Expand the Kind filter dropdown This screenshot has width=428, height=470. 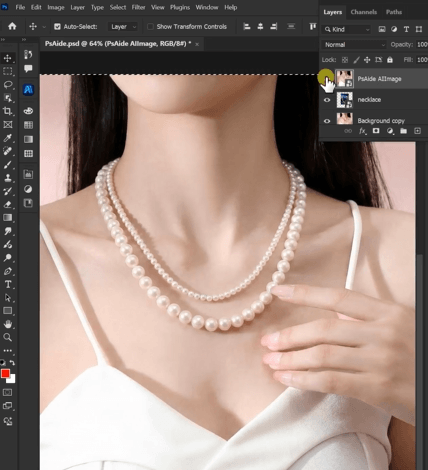[x=347, y=29]
